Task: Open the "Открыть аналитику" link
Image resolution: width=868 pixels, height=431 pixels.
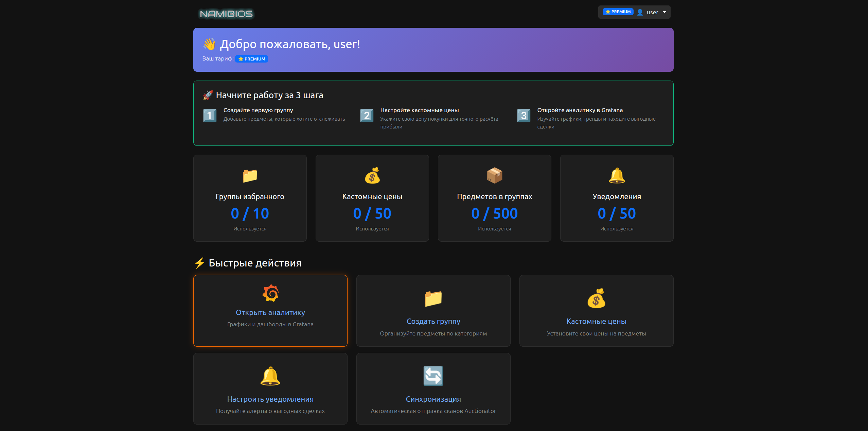Action: click(270, 312)
